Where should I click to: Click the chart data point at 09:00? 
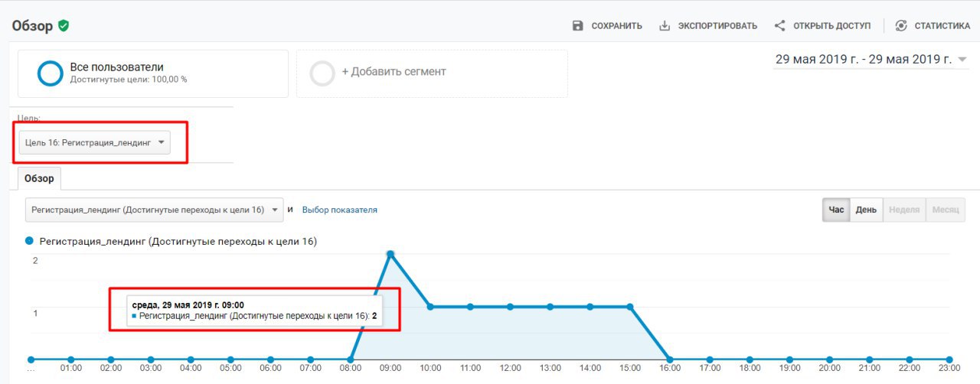click(x=390, y=254)
